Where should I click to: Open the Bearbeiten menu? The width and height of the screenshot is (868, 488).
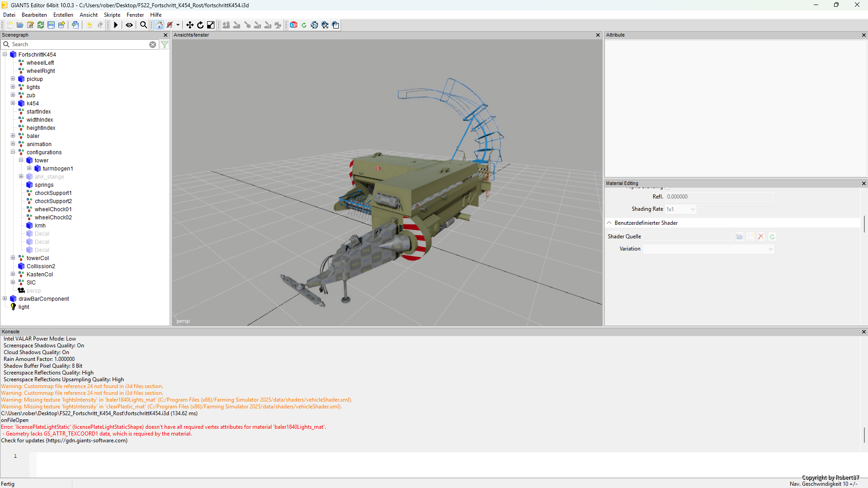tap(34, 15)
